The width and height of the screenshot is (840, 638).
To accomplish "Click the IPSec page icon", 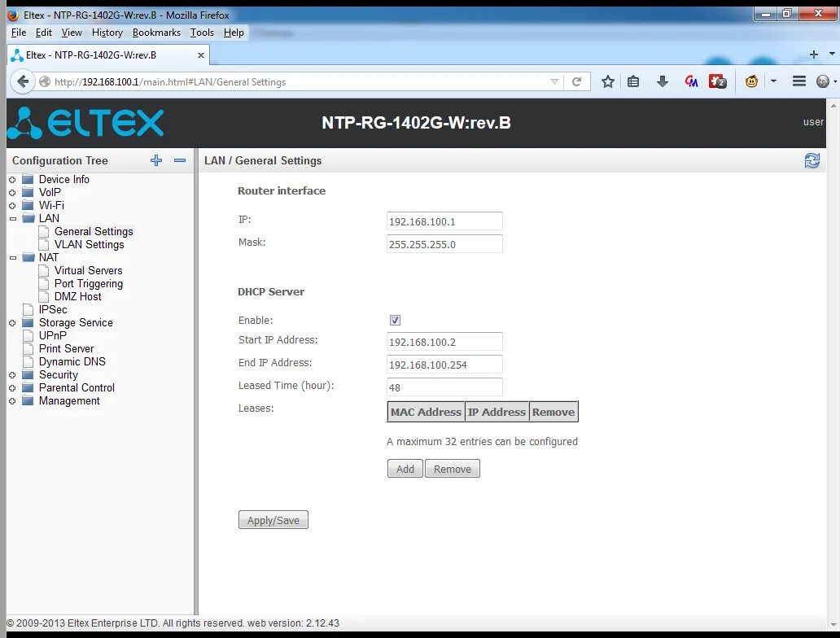I will [28, 309].
